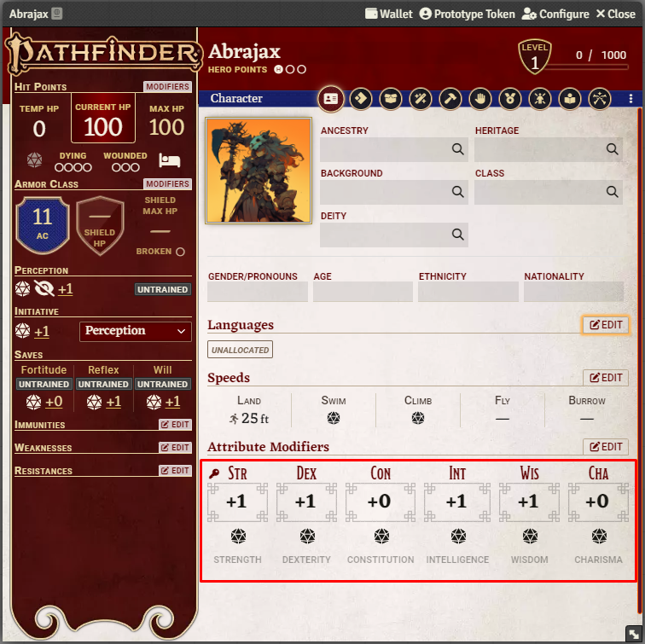Screen dimensions: 645x644
Task: Roll Strength check d20 icon
Action: tap(238, 537)
